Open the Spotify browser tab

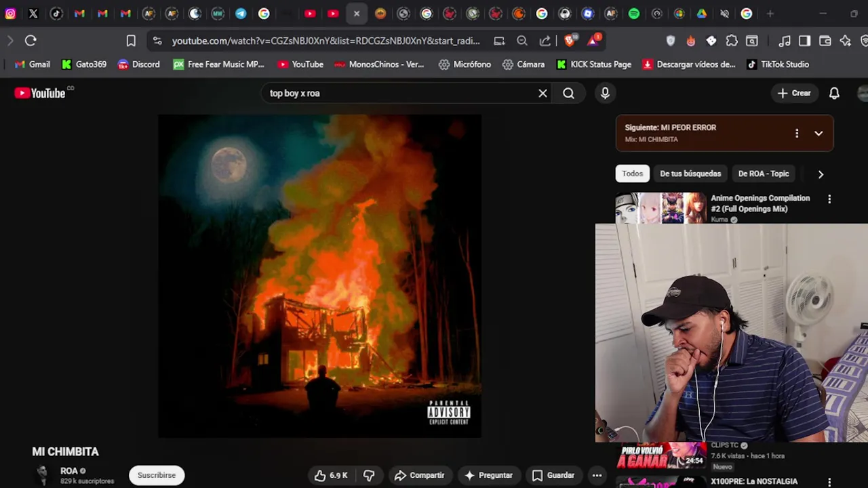click(x=633, y=14)
